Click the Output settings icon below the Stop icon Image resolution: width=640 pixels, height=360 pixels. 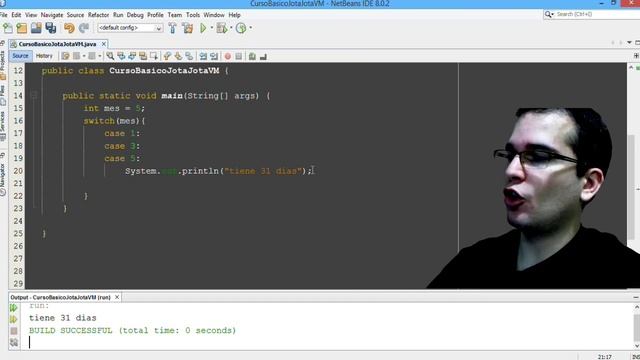point(14,342)
